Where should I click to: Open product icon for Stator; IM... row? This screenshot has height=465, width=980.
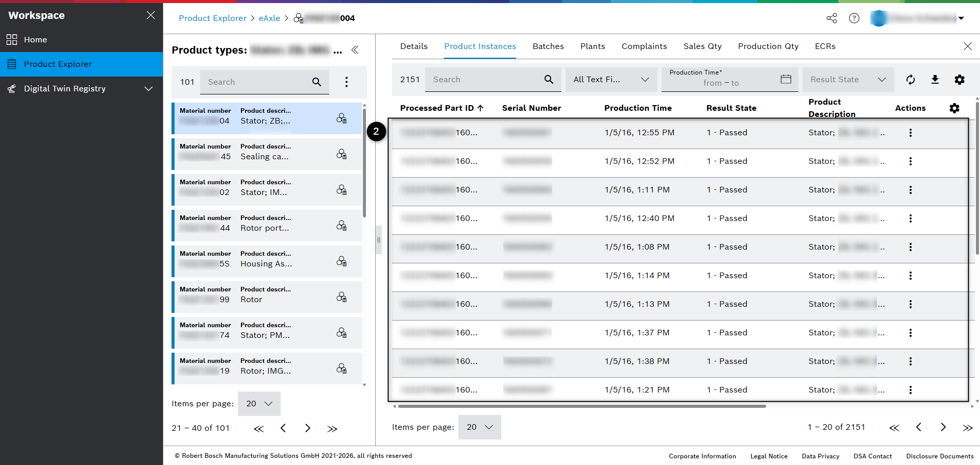click(341, 190)
